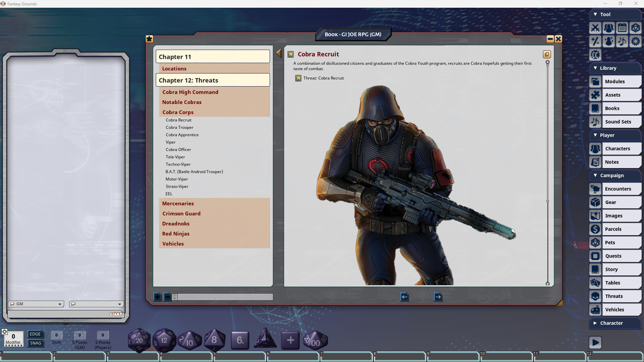Image resolution: width=644 pixels, height=362 pixels.
Task: Click the forward navigation arrow below the page
Action: pos(438,297)
